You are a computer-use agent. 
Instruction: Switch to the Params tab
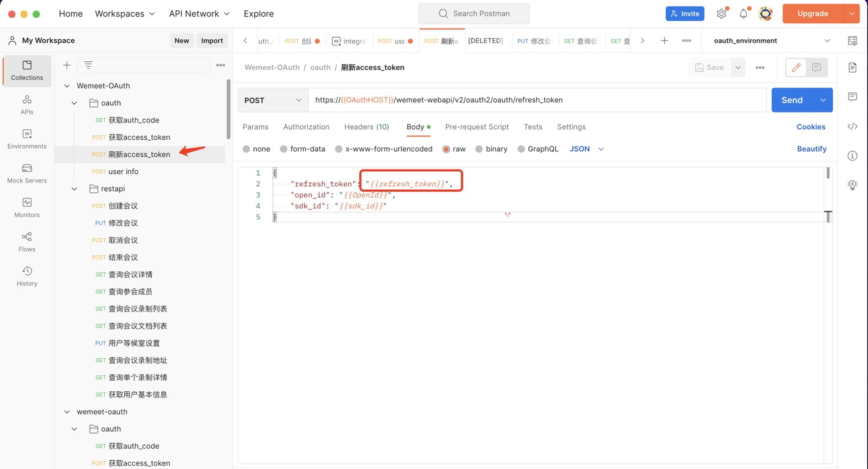point(255,127)
